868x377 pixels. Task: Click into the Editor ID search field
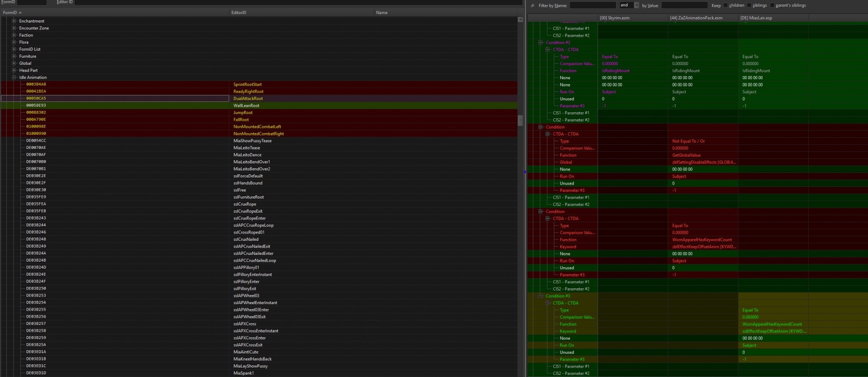(298, 2)
